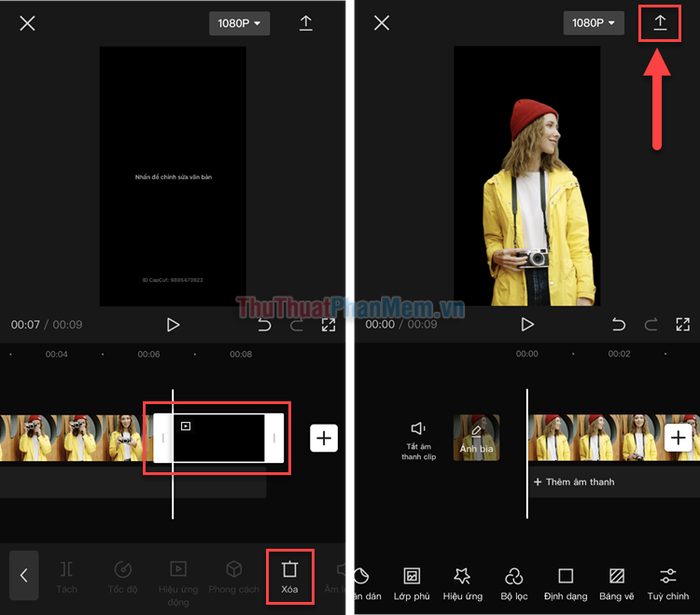This screenshot has width=700, height=615.
Task: Play the video in left screen
Action: pos(173,324)
